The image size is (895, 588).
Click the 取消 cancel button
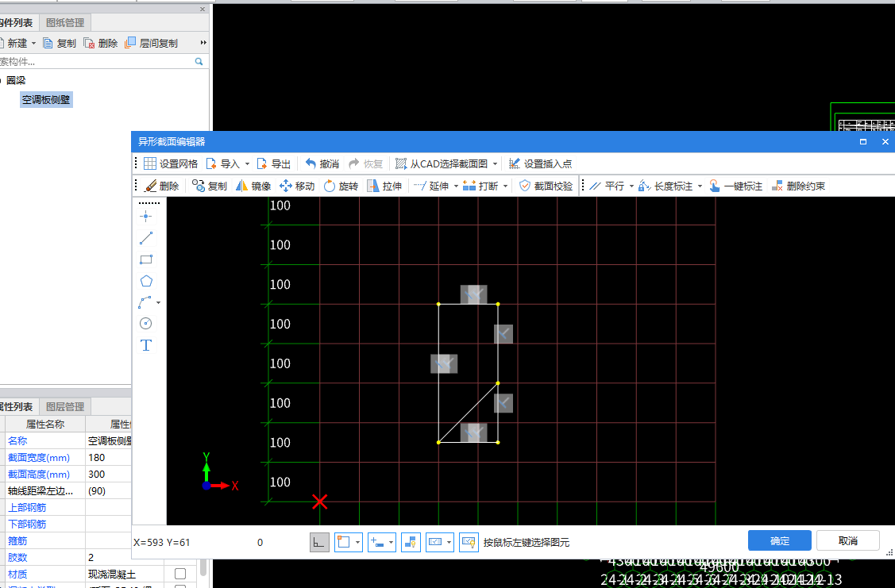click(x=847, y=540)
